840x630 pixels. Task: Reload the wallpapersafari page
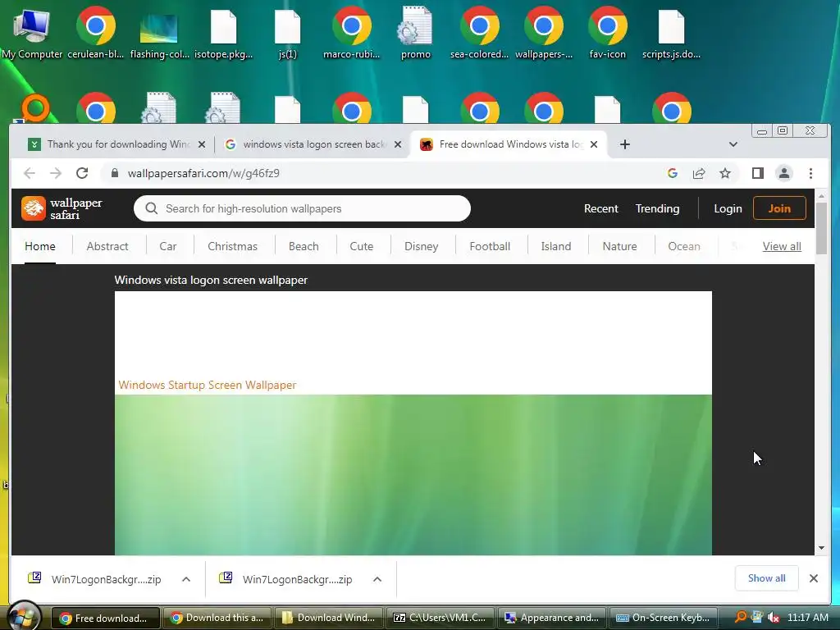(82, 173)
